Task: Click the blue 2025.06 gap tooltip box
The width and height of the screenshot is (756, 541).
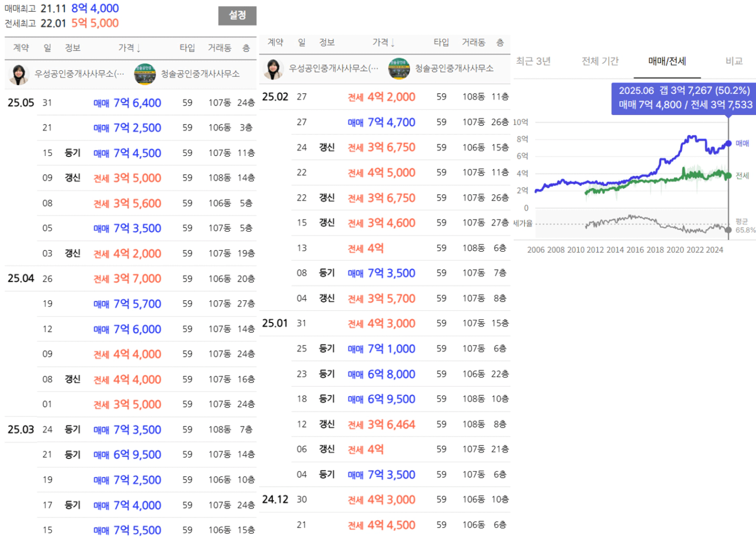Action: click(684, 98)
